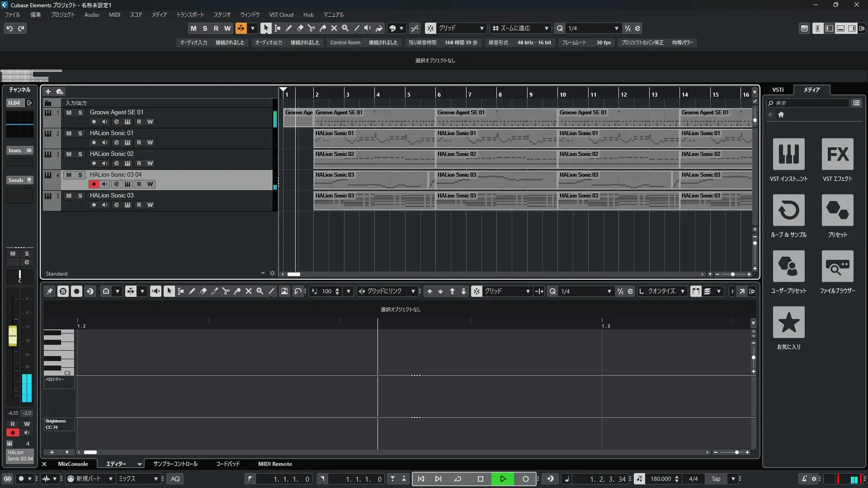The width and height of the screenshot is (868, 488).
Task: Mute the Groove Agent SE 01 track
Action: click(x=69, y=113)
